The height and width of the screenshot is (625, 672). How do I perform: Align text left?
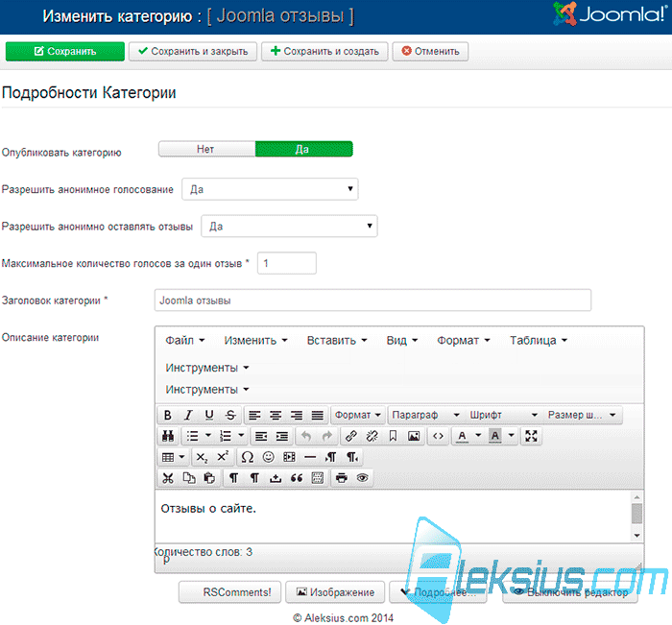point(255,415)
